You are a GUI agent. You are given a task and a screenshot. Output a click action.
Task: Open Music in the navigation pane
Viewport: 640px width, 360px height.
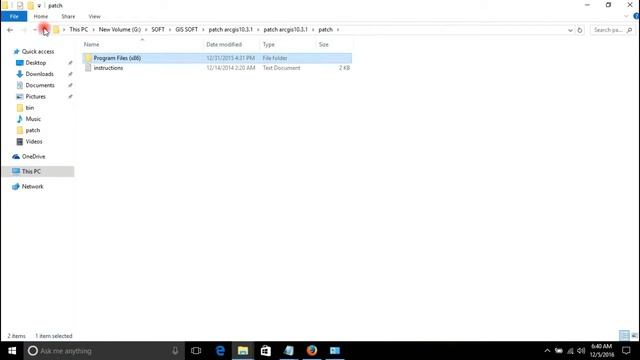[x=33, y=119]
